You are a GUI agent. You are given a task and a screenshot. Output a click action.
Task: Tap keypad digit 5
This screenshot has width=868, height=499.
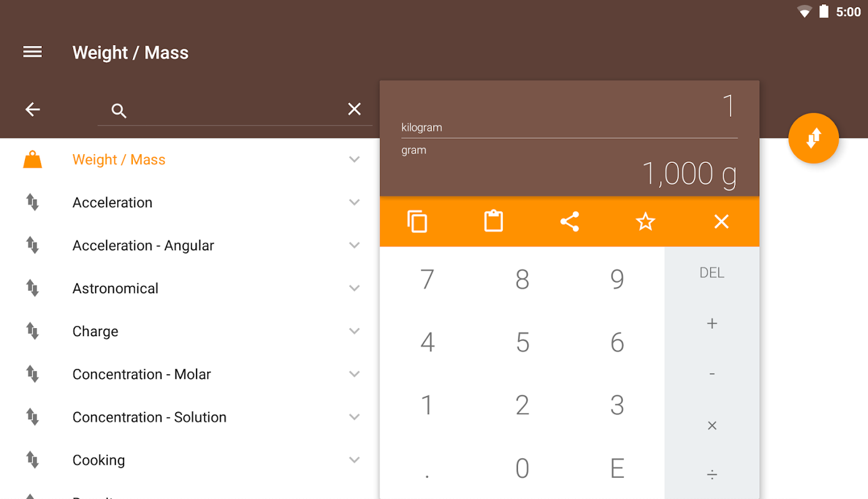pos(522,342)
